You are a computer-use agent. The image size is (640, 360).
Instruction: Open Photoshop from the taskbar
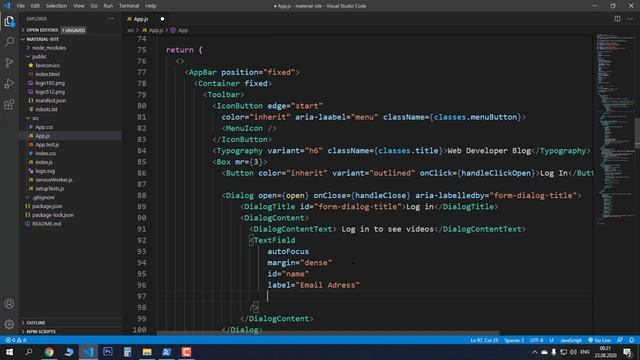[x=108, y=352]
